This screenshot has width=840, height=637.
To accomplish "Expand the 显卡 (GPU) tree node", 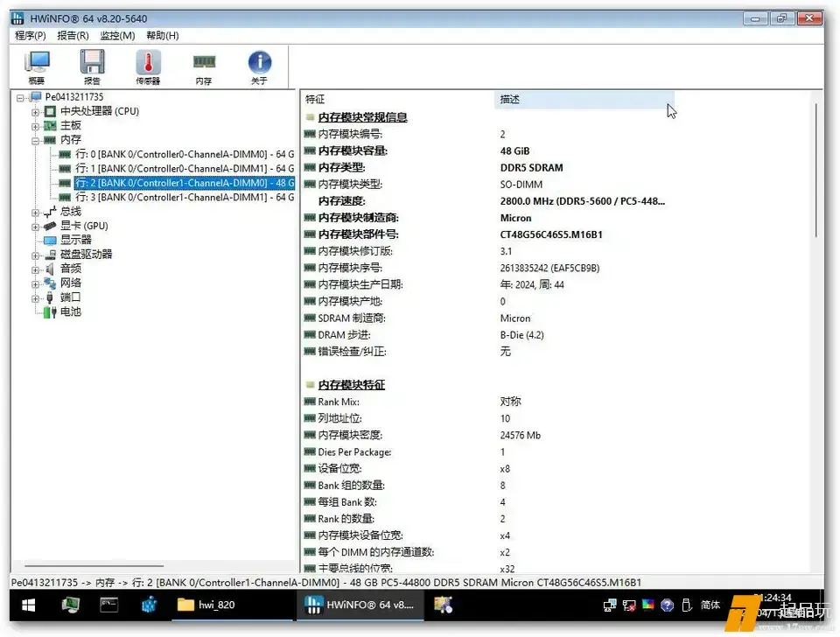I will point(35,227).
